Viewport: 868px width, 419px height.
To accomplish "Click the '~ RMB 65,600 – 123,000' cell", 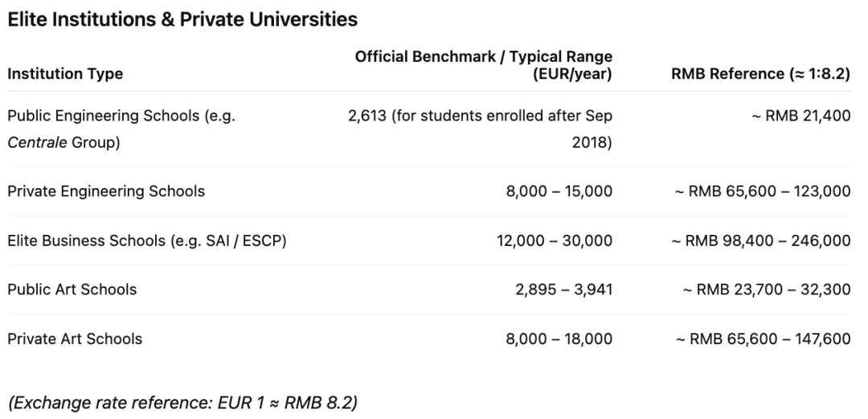I will (x=763, y=191).
